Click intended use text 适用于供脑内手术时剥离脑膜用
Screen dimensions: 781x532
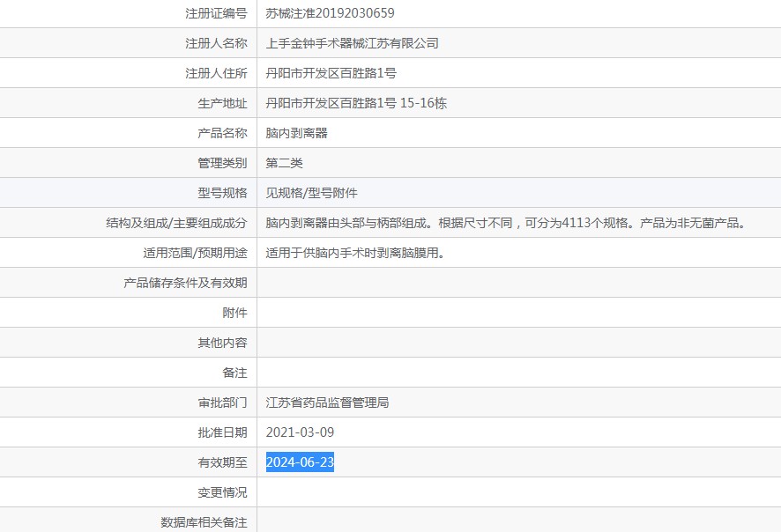coord(355,253)
